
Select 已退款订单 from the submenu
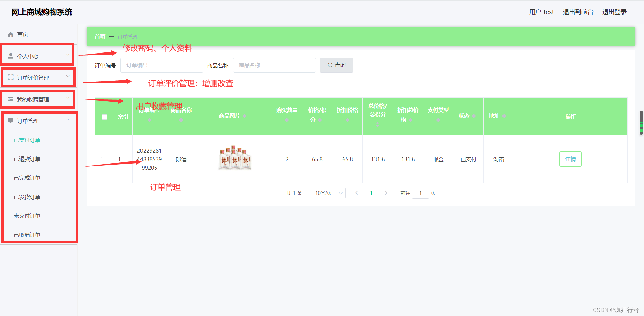pos(27,159)
